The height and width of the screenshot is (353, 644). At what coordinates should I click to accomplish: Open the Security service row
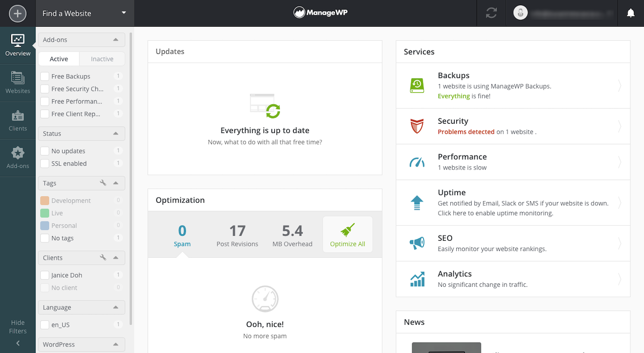point(512,126)
